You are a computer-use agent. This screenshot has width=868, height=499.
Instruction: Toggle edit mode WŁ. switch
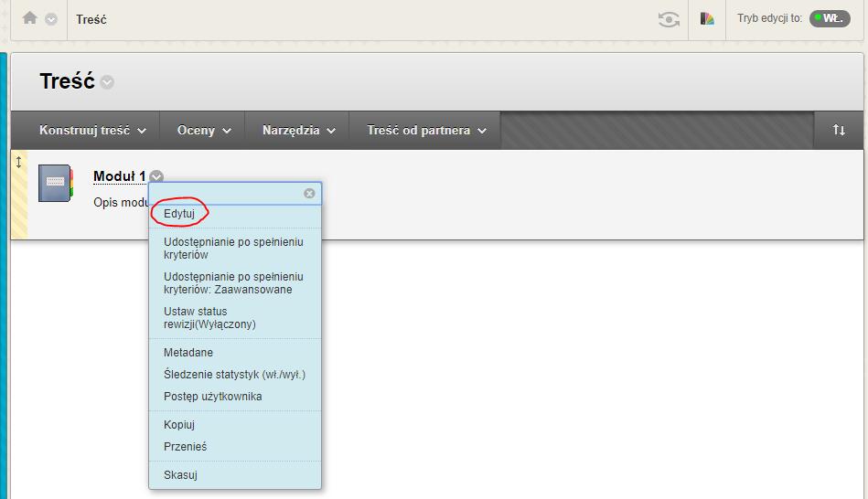(x=830, y=18)
